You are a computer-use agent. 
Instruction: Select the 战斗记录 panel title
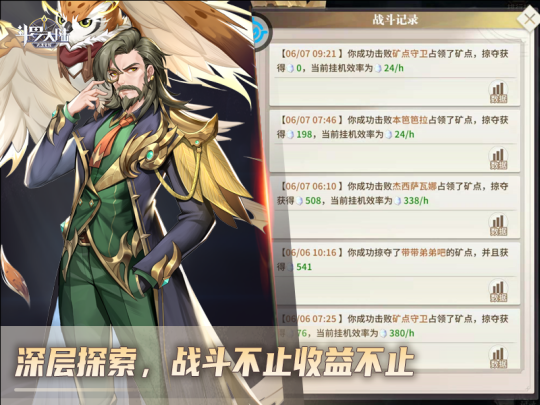point(395,20)
